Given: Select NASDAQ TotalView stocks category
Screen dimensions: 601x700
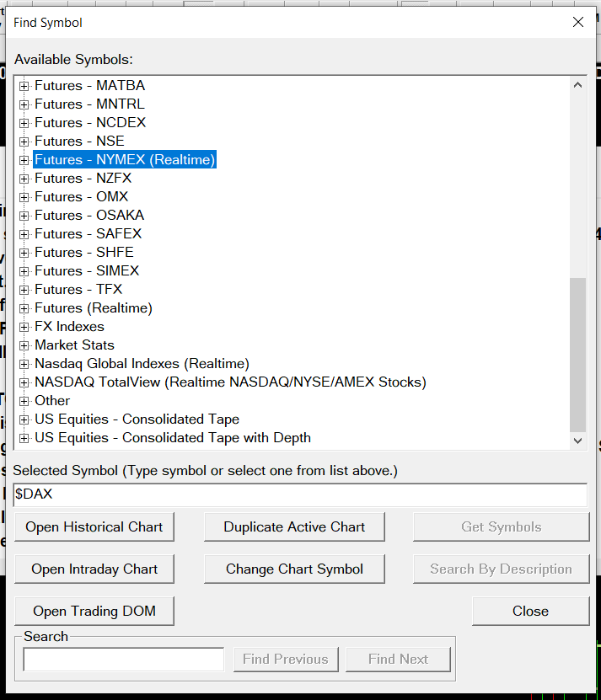Looking at the screenshot, I should [x=231, y=382].
